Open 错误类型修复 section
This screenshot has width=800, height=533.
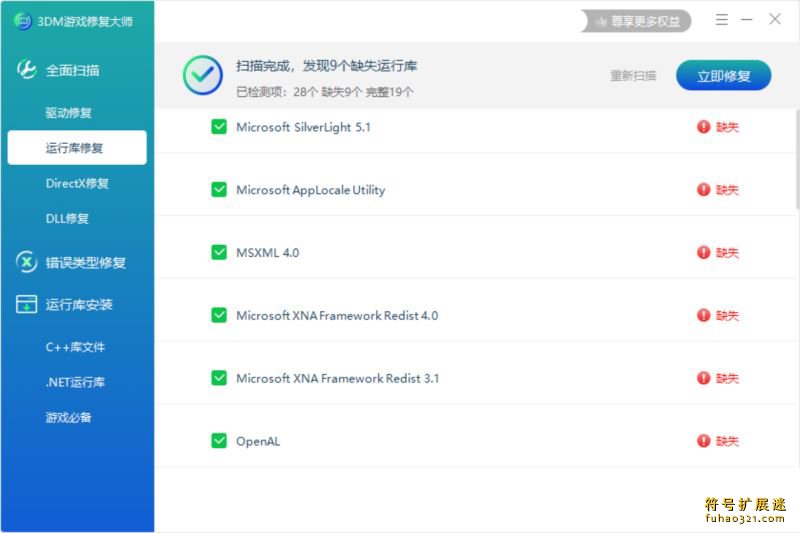point(85,263)
